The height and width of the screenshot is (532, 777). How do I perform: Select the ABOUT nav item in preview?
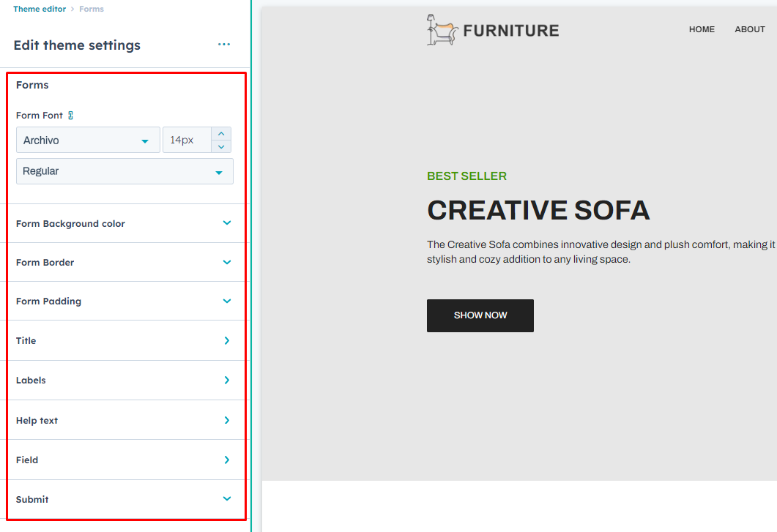coord(750,29)
